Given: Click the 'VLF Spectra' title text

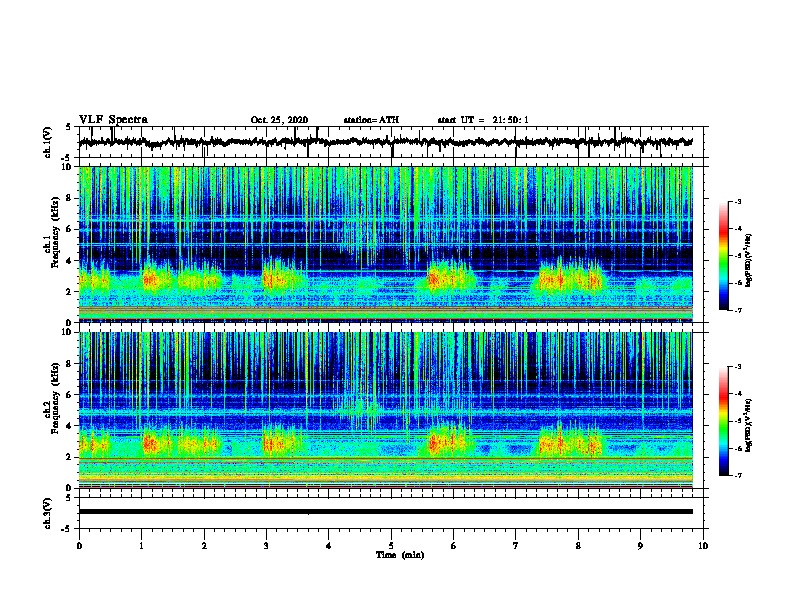Looking at the screenshot, I should point(113,119).
